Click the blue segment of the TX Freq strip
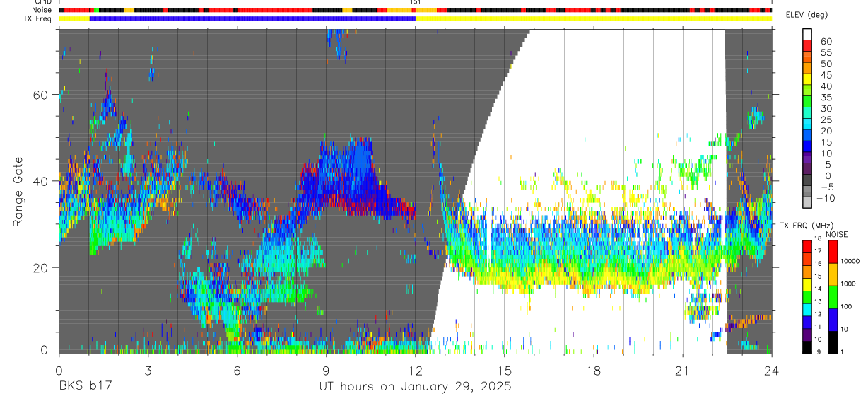The image size is (868, 401). click(x=253, y=18)
